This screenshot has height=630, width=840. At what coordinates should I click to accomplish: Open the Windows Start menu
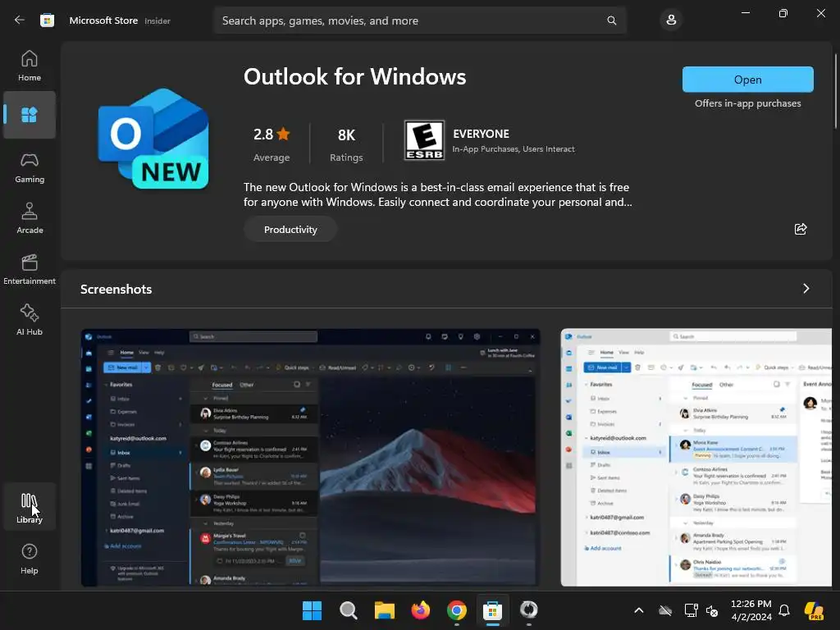313,610
